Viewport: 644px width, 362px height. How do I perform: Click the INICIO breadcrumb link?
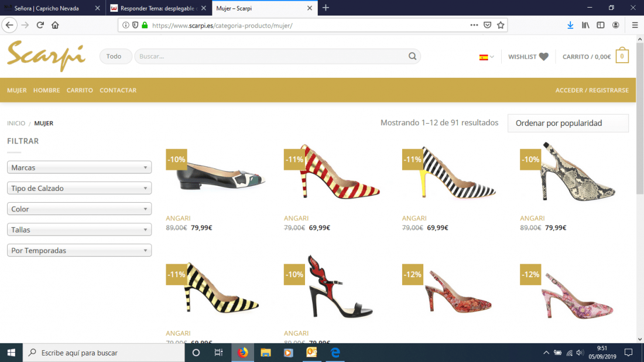click(x=16, y=123)
